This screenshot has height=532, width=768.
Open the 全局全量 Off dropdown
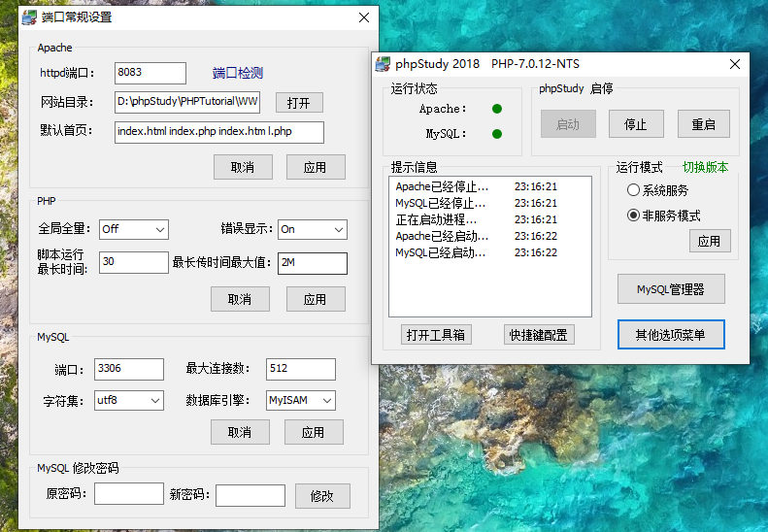click(134, 229)
